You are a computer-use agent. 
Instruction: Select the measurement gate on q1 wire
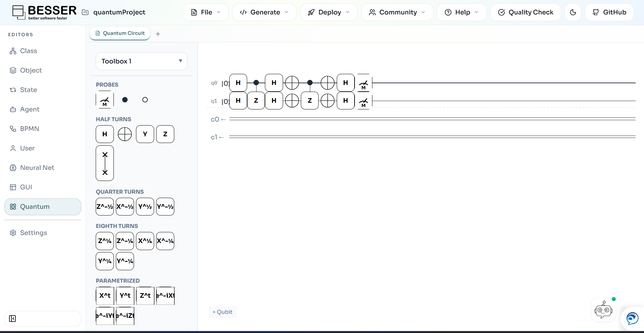364,101
